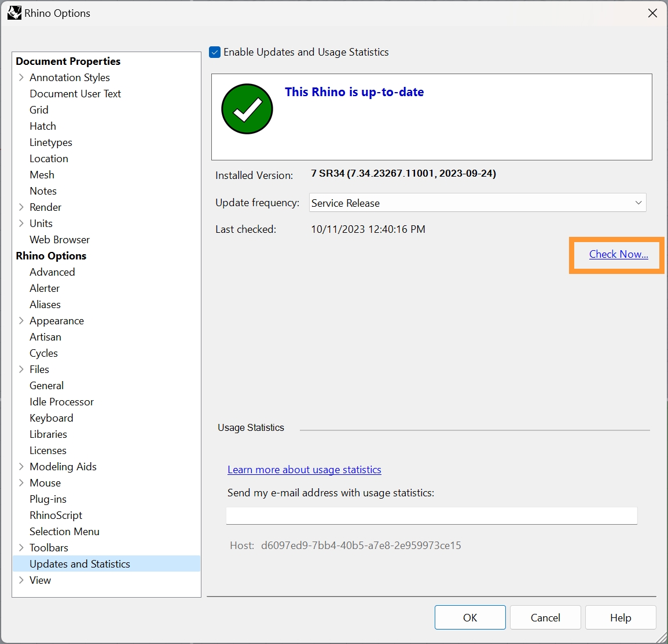Viewport: 668px width, 644px height.
Task: Click the e-mail address input field
Action: pyautogui.click(x=431, y=515)
